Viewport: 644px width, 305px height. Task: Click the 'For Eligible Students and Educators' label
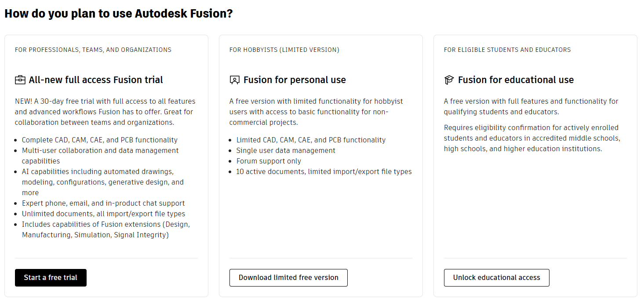pos(507,50)
